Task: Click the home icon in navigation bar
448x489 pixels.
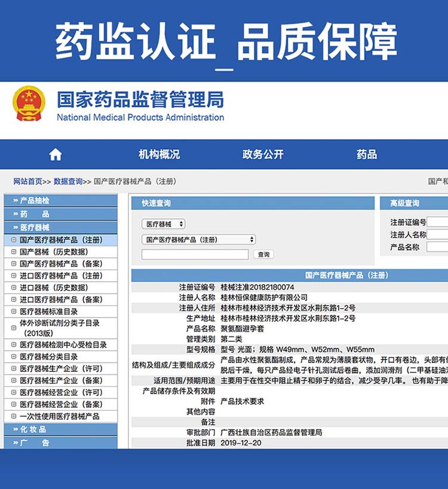Action: [56, 155]
